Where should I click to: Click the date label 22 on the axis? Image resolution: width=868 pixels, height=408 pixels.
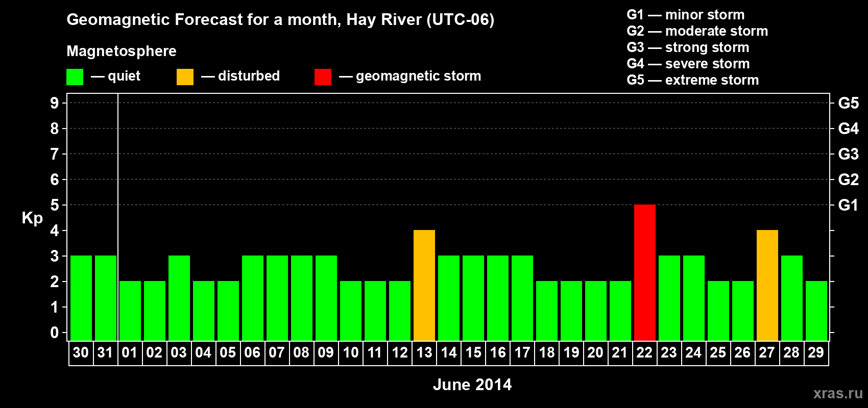645,352
